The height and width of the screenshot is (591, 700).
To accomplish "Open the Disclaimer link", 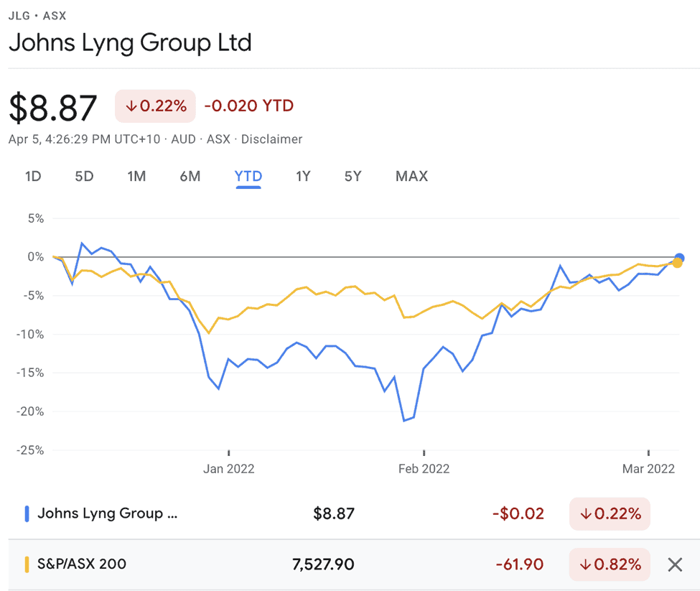I will [x=271, y=139].
